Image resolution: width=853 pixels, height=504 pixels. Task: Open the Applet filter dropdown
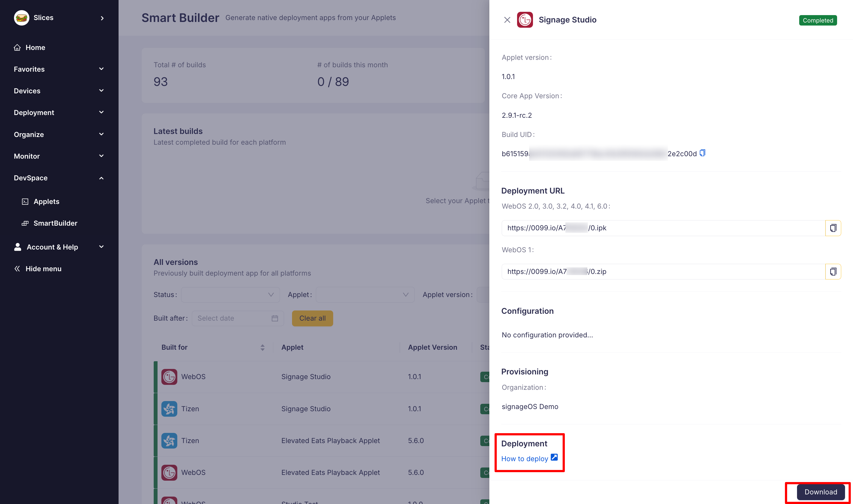coord(365,295)
